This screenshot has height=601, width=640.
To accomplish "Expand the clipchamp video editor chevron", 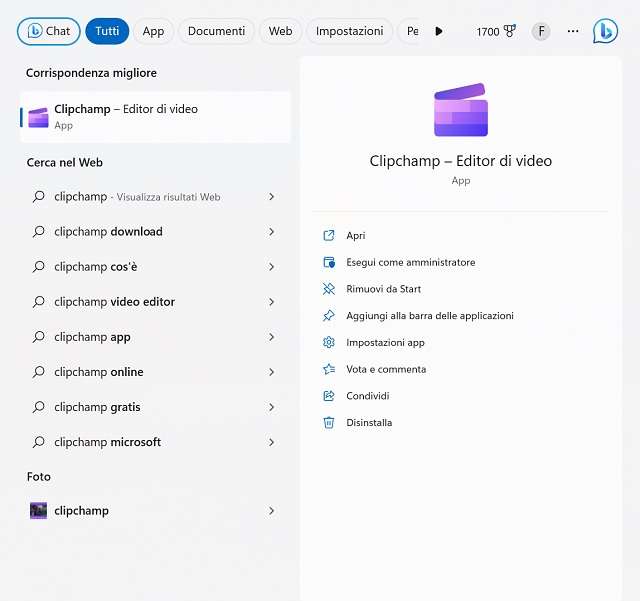I will click(x=271, y=302).
